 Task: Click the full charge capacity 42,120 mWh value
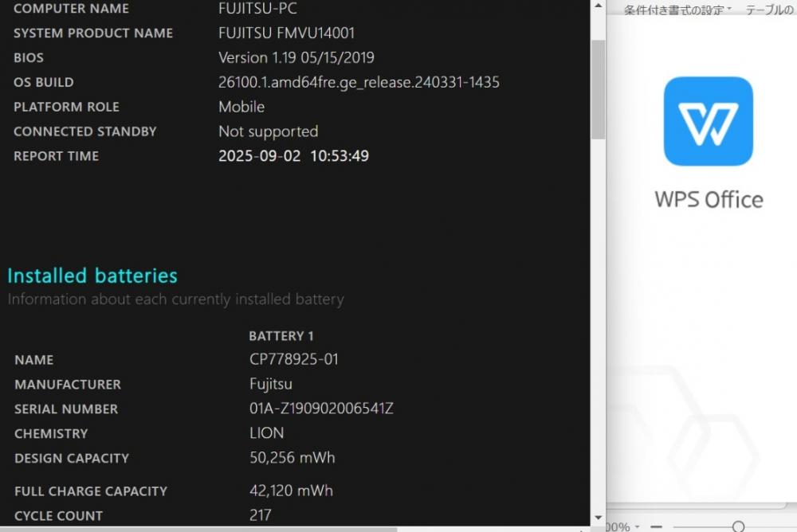pos(291,491)
